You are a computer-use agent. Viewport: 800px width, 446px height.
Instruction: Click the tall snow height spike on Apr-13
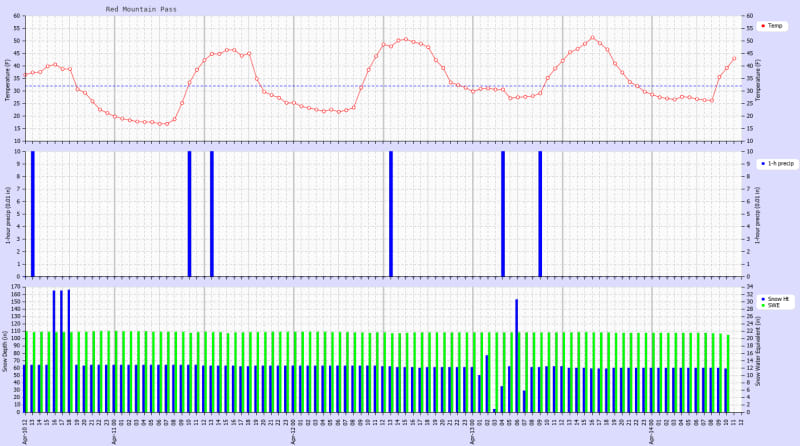(516, 356)
